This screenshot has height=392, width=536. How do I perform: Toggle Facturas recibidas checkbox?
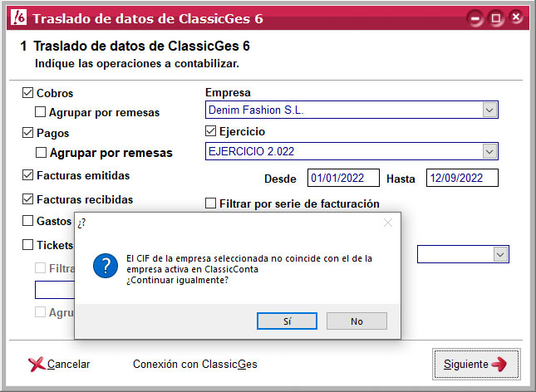pos(27,198)
